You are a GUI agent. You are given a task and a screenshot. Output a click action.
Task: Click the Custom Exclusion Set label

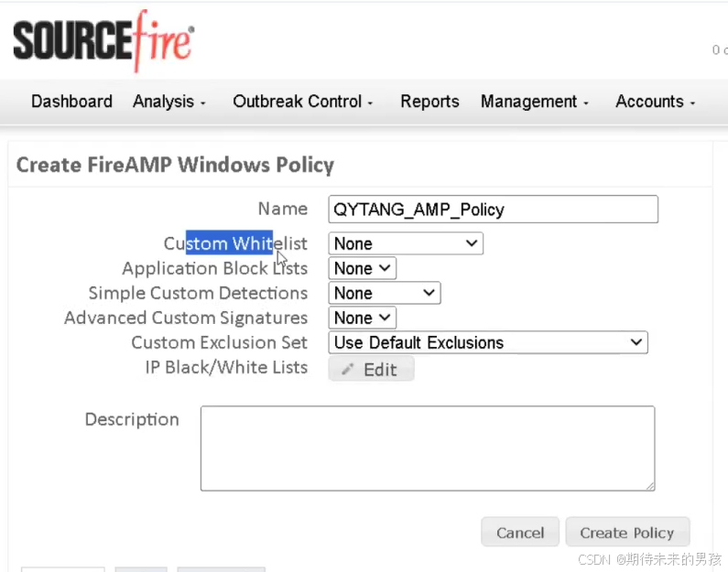219,342
